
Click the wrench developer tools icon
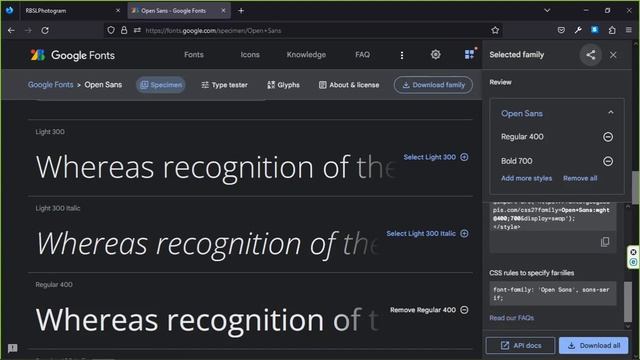click(x=578, y=30)
